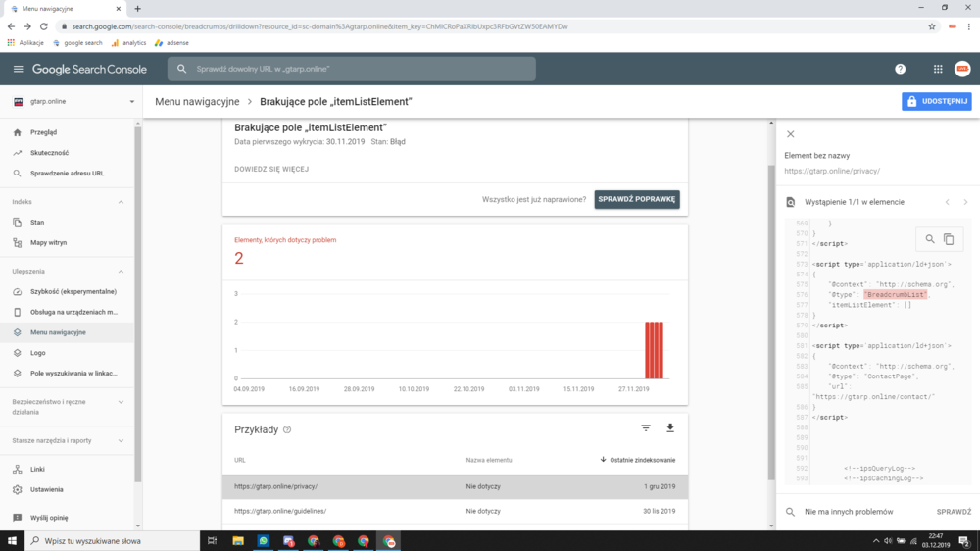Download the examples list
Image resolution: width=980 pixels, height=551 pixels.
pyautogui.click(x=670, y=428)
